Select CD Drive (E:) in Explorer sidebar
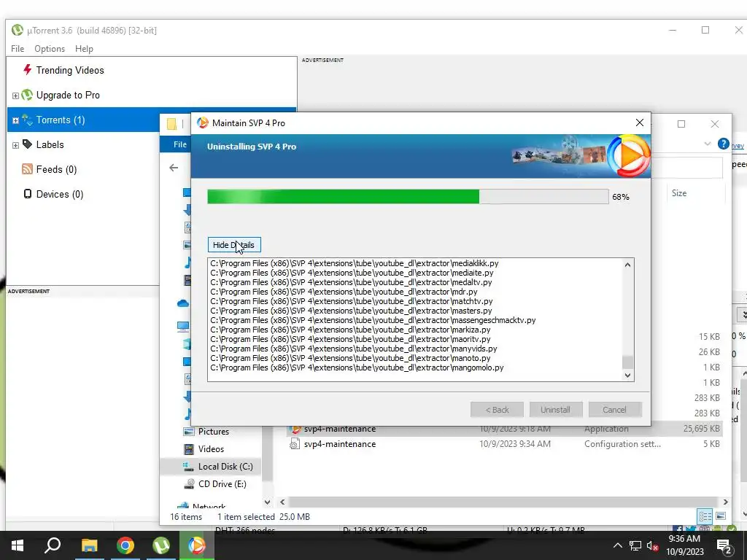 [222, 484]
